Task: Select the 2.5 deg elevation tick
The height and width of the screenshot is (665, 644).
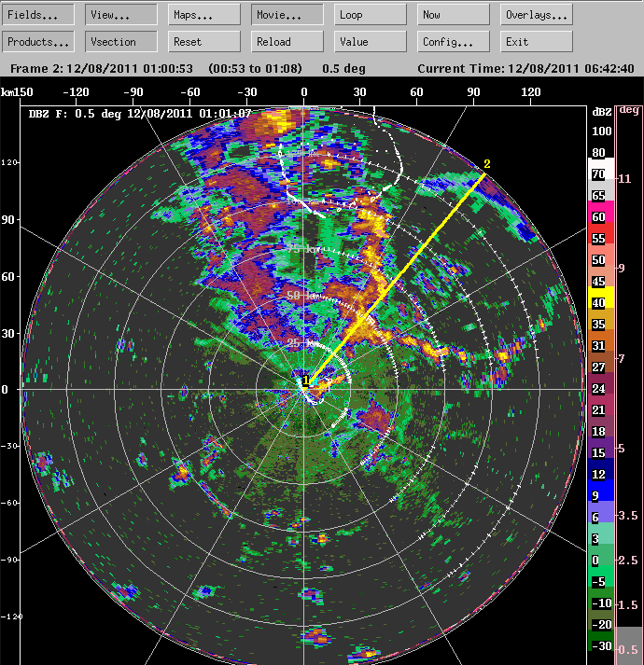Action: pyautogui.click(x=627, y=561)
